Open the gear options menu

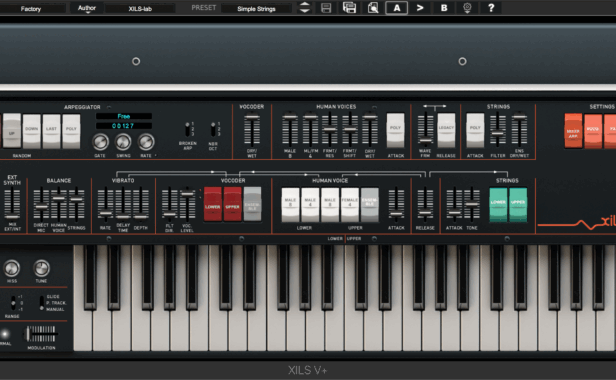pos(467,8)
